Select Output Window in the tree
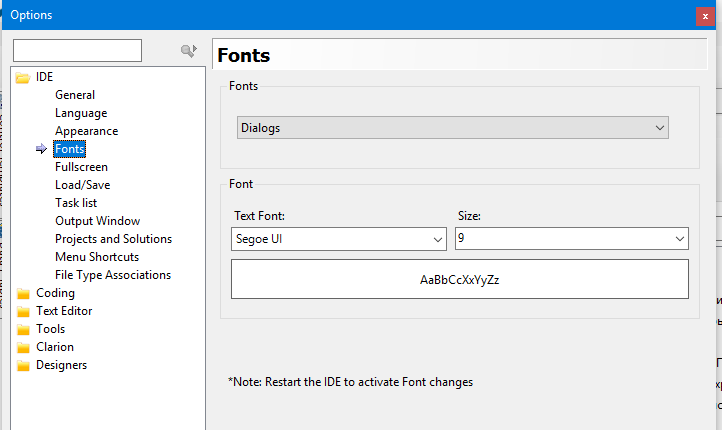Viewport: 722px width, 430px height. coord(97,221)
